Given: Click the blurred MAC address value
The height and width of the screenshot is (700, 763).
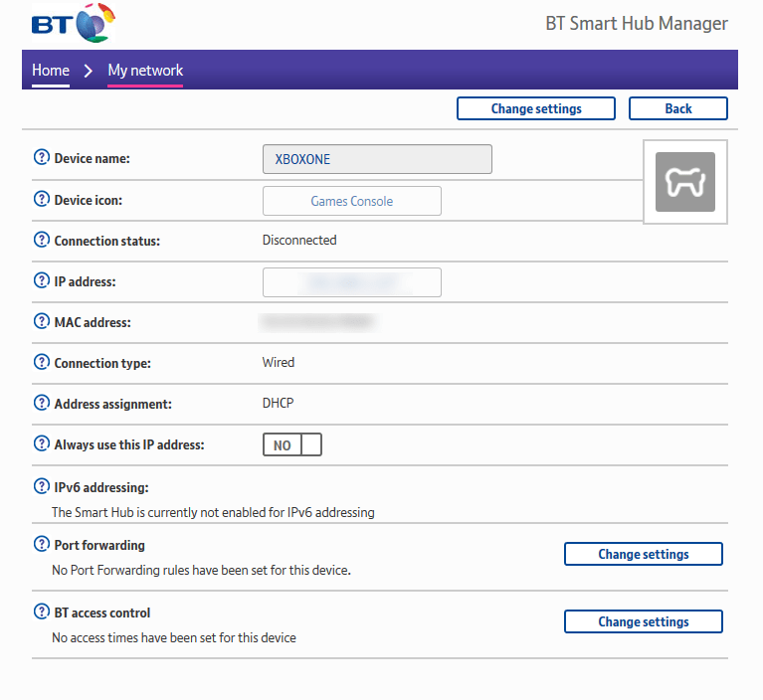Looking at the screenshot, I should click(x=317, y=322).
